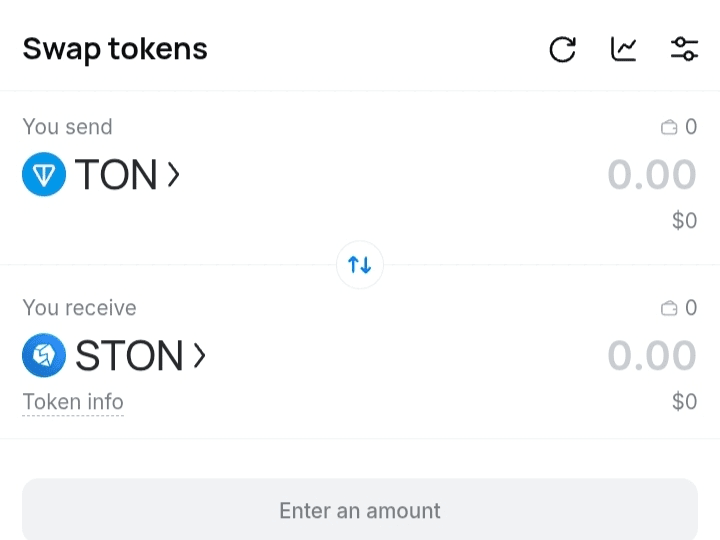
Task: Open swap settings sliders icon
Action: 684,49
